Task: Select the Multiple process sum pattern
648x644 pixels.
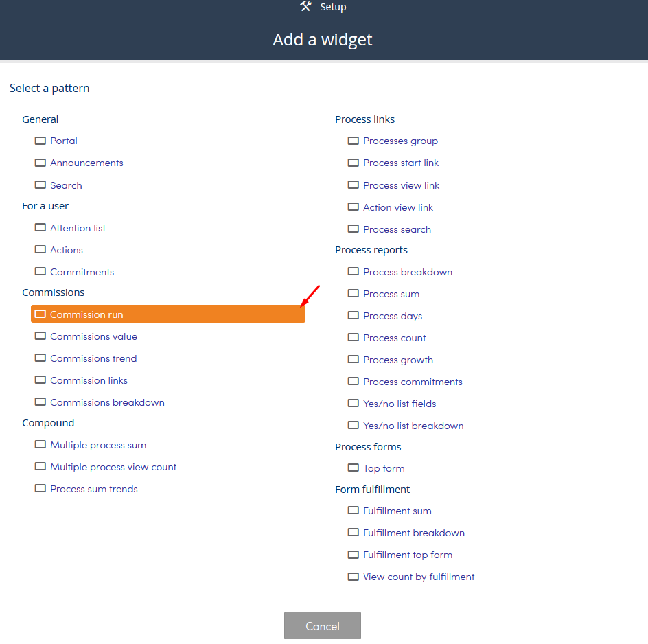Action: tap(98, 445)
